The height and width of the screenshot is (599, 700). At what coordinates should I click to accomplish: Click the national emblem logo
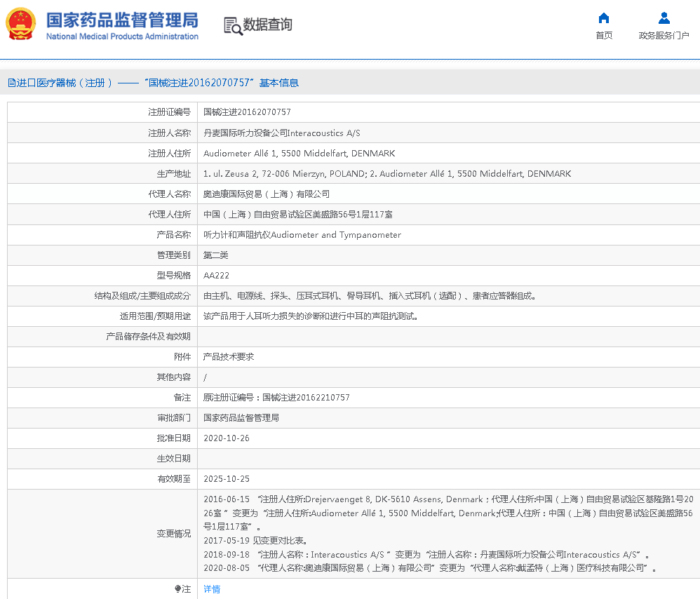[x=20, y=24]
